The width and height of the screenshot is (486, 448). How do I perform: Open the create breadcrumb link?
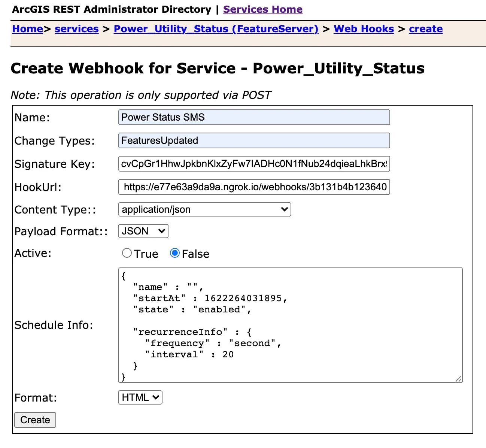pos(426,28)
